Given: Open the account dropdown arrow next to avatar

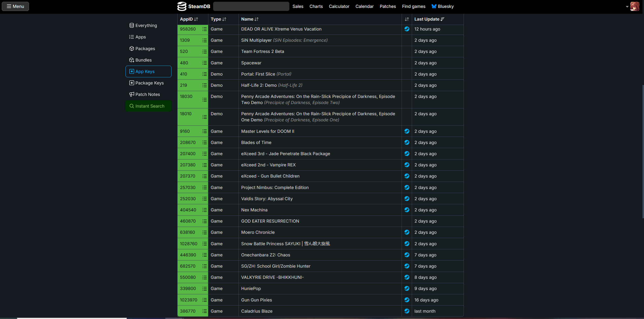Looking at the screenshot, I should (x=627, y=7).
